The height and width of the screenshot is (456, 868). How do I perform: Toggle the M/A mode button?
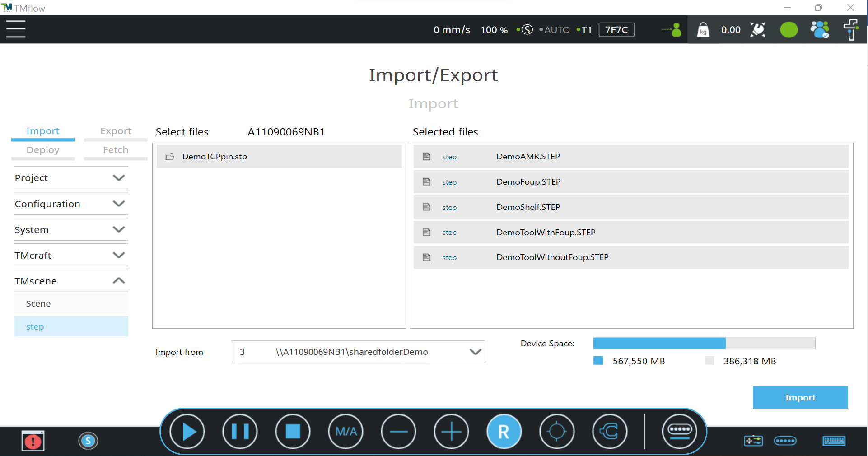[346, 432]
